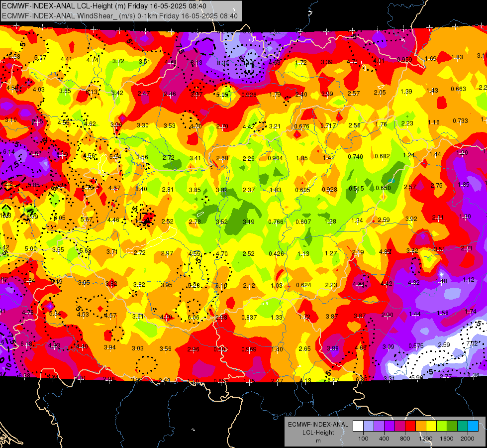Click the WindShear 0-1km title line
Image resolution: width=487 pixels, height=448 pixels.
[x=120, y=16]
